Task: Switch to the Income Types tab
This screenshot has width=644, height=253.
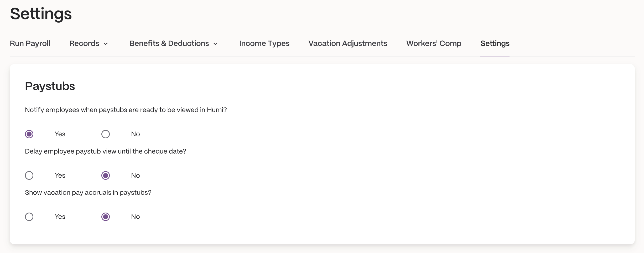Action: point(264,43)
